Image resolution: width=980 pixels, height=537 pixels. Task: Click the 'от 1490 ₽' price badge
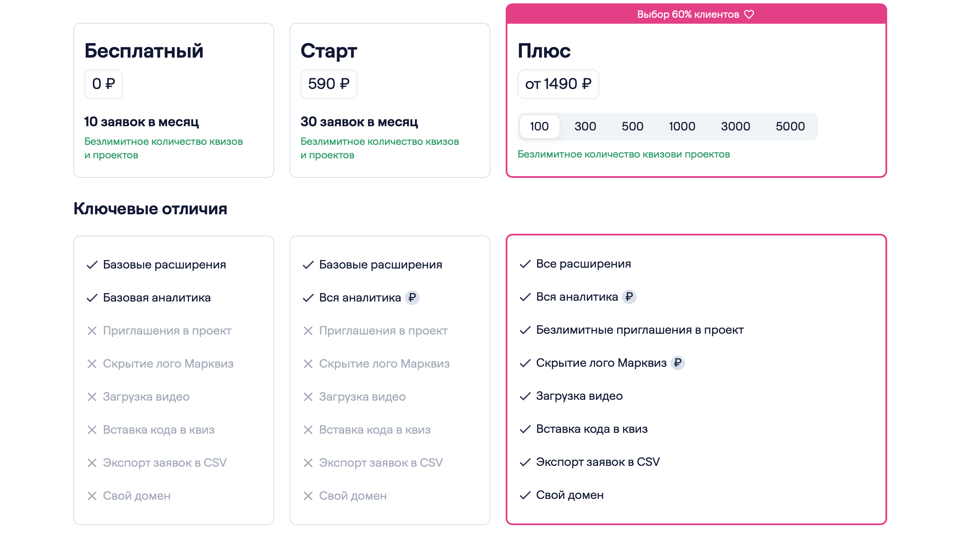558,84
